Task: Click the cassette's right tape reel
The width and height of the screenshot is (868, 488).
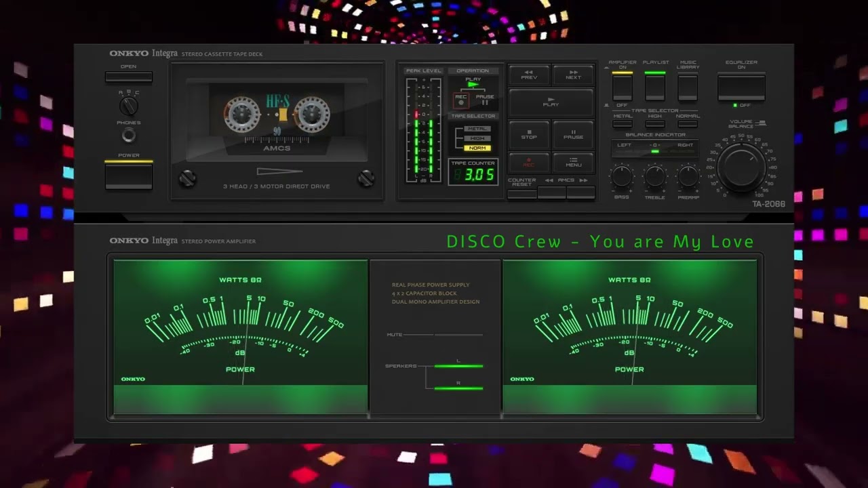Action: coord(312,114)
